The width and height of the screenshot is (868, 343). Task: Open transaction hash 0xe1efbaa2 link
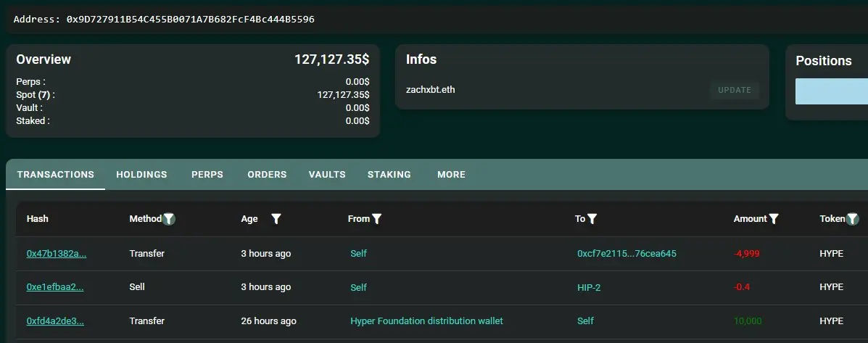[x=55, y=287]
